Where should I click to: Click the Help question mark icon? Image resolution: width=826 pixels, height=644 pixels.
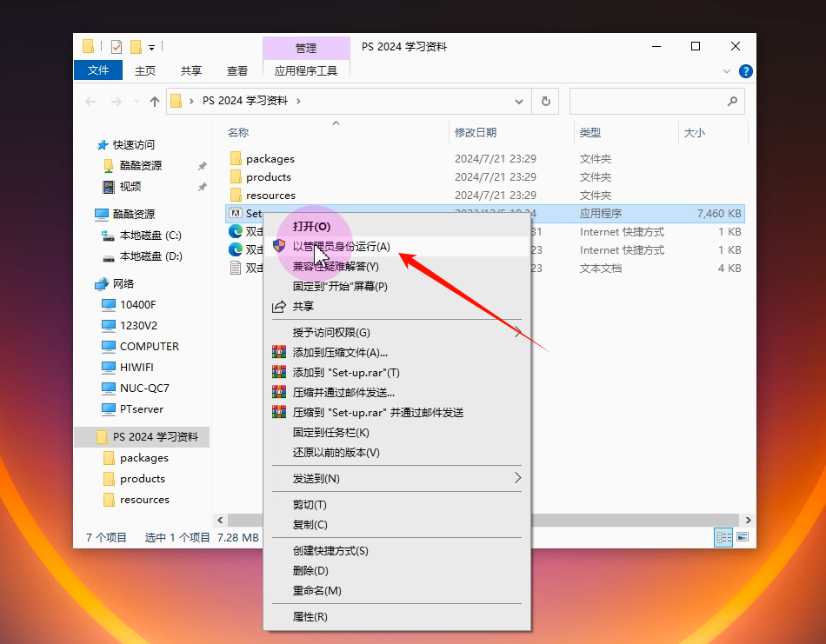click(x=745, y=71)
